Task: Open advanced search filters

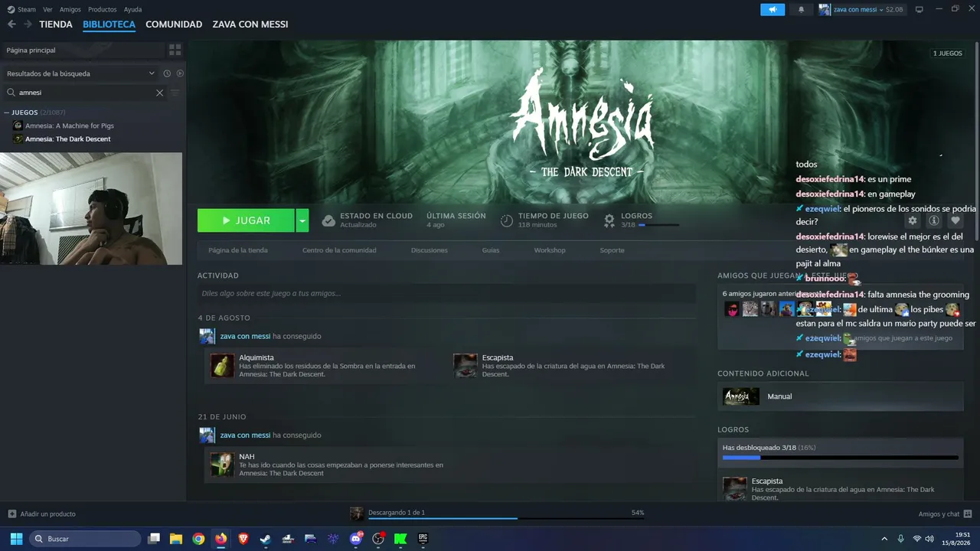Action: [x=175, y=93]
